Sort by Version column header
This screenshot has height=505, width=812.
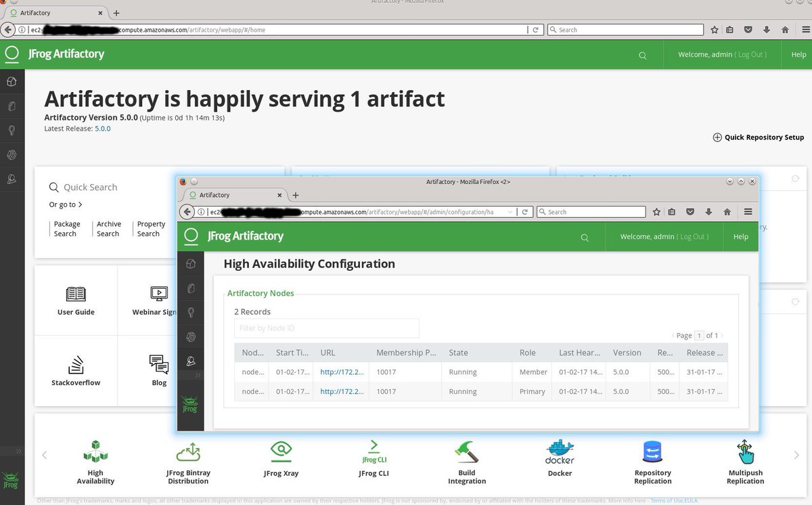(x=627, y=353)
